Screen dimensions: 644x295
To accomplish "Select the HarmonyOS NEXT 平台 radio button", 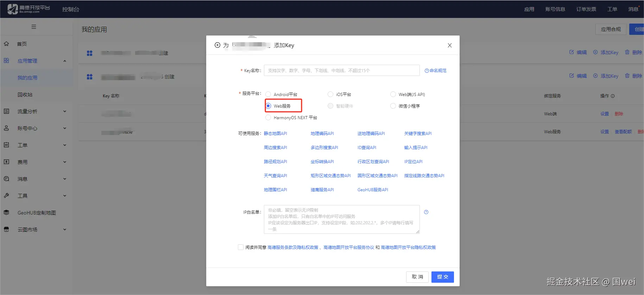I will 268,117.
